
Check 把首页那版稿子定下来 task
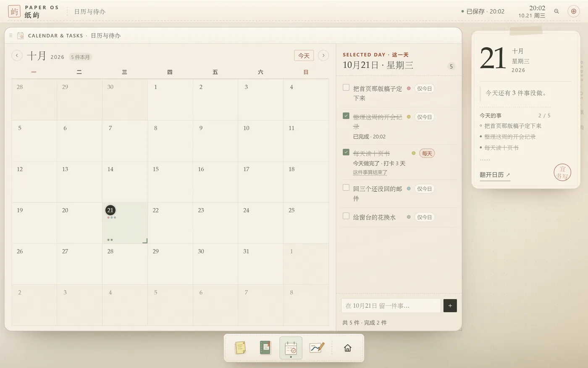tap(346, 87)
